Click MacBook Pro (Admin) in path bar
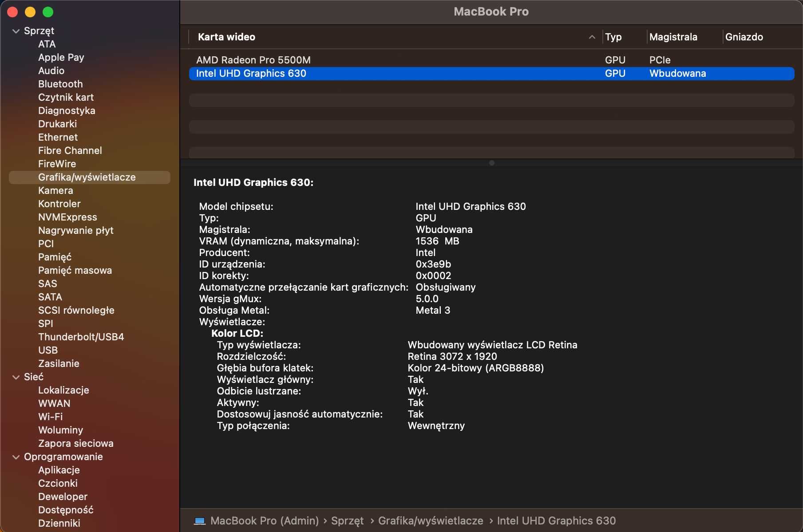The width and height of the screenshot is (803, 532). click(x=265, y=521)
